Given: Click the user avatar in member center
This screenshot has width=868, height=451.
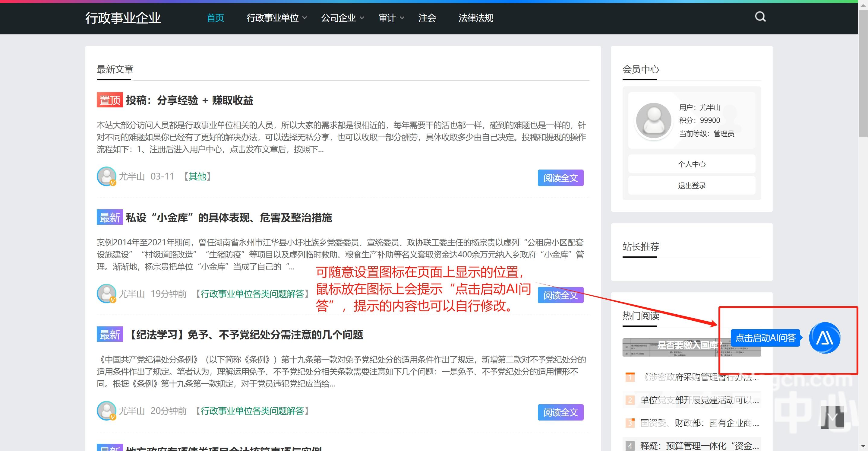Looking at the screenshot, I should click(x=653, y=121).
